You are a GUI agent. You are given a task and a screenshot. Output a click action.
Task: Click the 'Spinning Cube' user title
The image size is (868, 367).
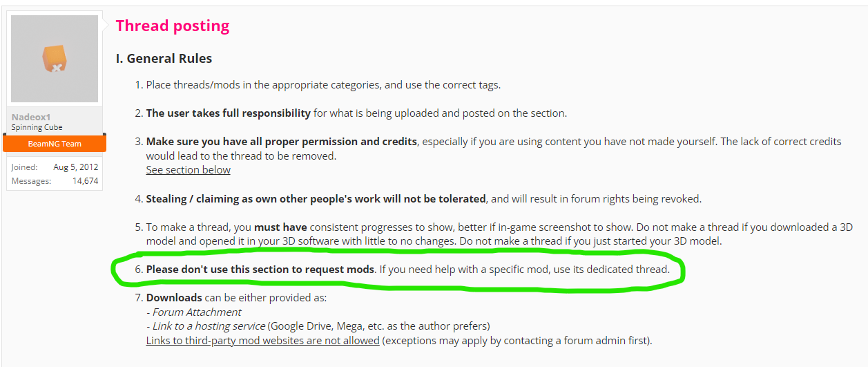[37, 127]
